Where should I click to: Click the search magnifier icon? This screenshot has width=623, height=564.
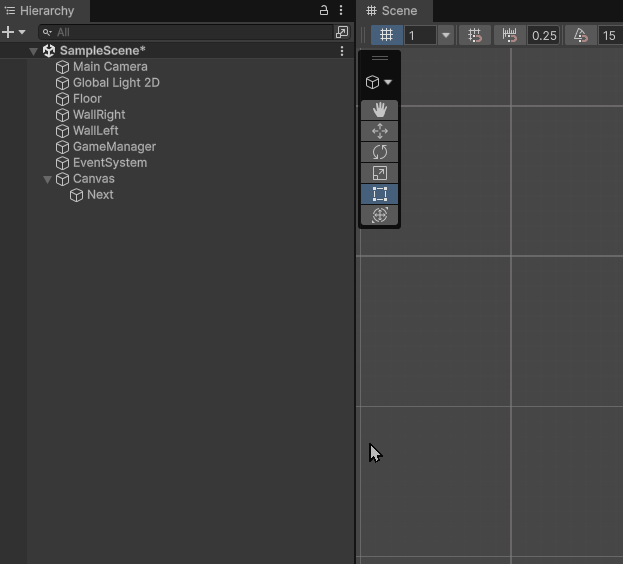47,32
